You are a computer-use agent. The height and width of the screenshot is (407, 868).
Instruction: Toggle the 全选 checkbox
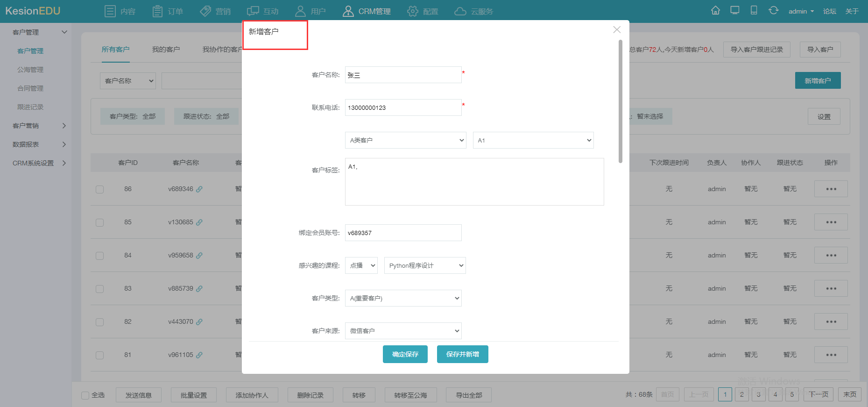(x=85, y=395)
